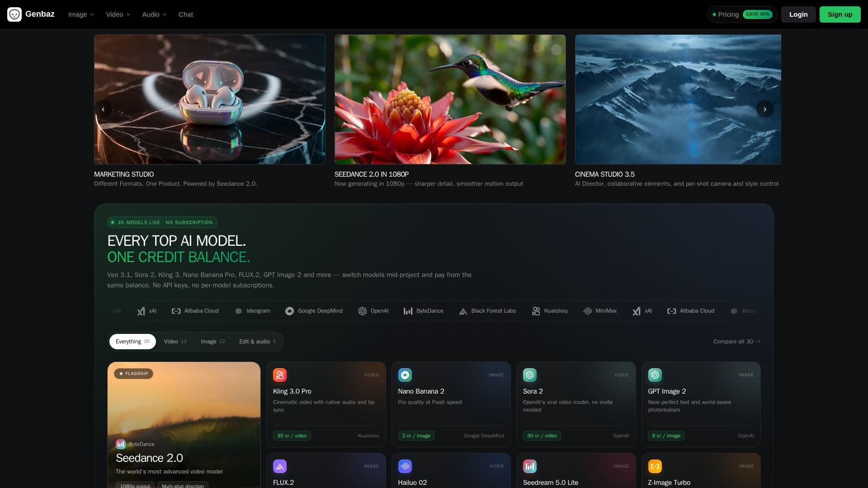This screenshot has width=868, height=488.
Task: Open Pricing with Save 40% badge
Action: [742, 14]
